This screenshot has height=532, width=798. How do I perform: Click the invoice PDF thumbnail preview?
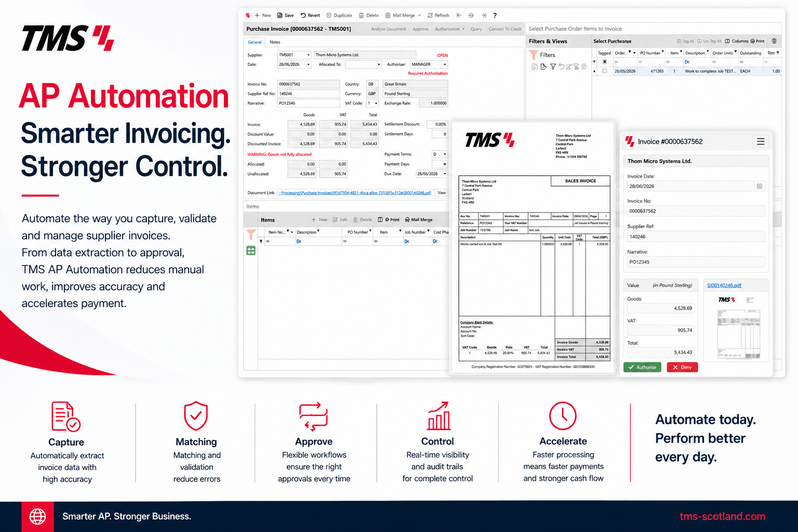pos(739,327)
